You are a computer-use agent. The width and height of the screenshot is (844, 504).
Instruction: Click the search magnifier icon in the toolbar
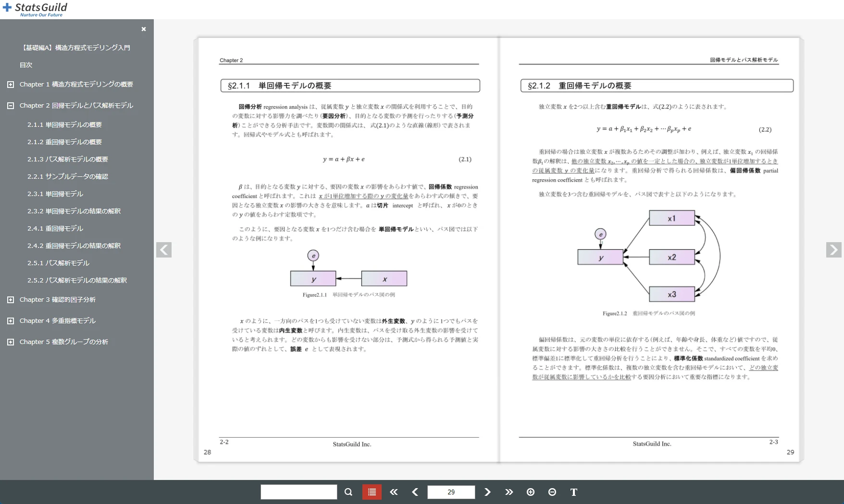pos(348,492)
